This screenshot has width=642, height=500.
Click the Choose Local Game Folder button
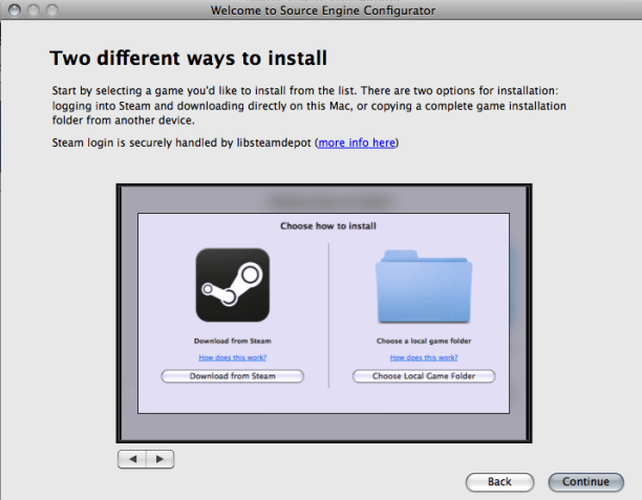click(x=424, y=376)
